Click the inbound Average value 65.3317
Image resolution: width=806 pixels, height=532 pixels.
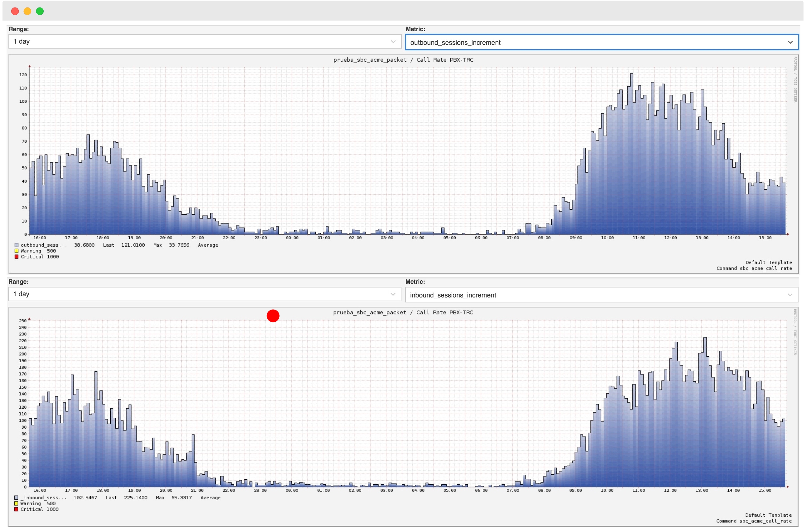pyautogui.click(x=181, y=498)
